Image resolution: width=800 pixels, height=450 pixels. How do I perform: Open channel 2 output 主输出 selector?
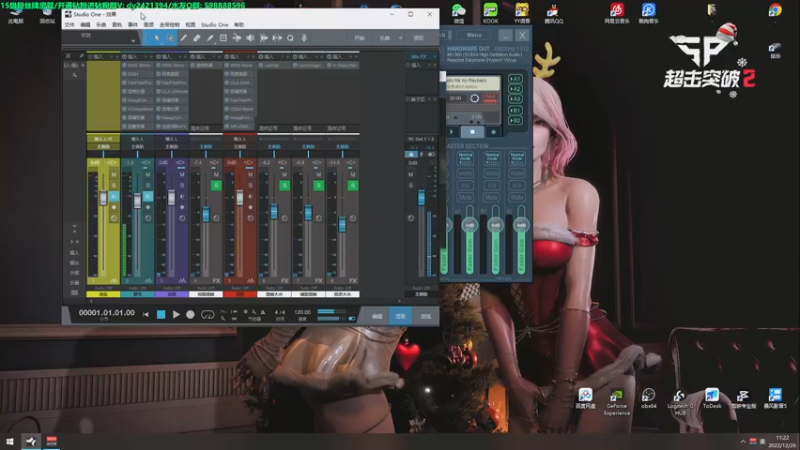137,146
